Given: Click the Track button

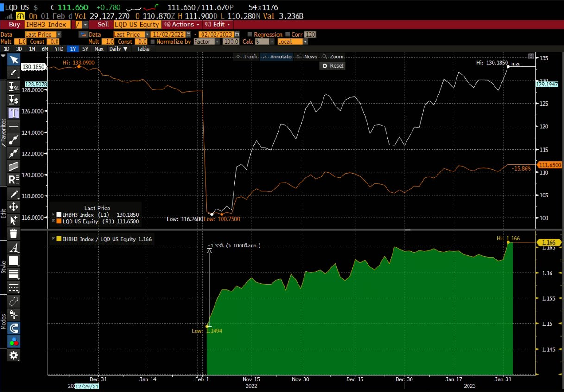Looking at the screenshot, I should tap(247, 57).
